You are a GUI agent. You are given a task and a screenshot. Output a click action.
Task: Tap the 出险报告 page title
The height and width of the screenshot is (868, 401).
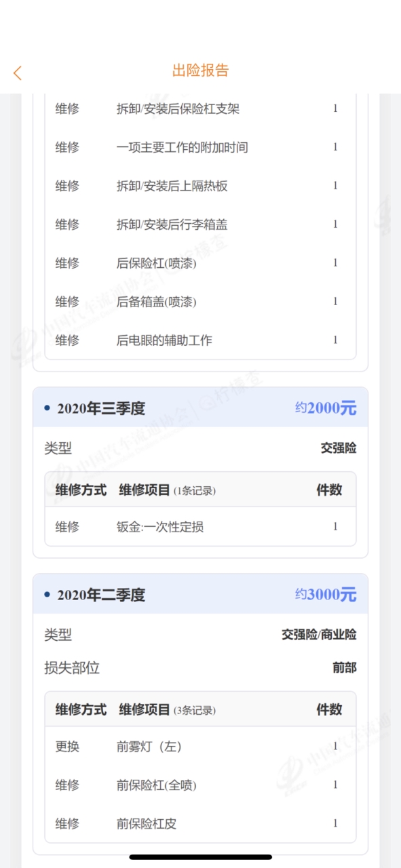click(x=200, y=71)
